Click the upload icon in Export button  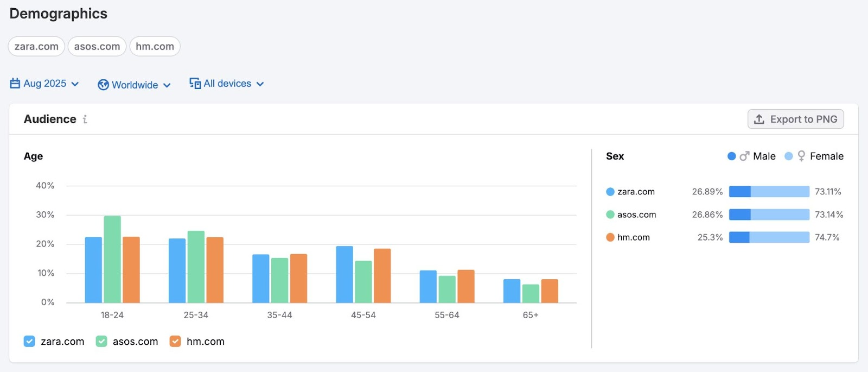[759, 119]
